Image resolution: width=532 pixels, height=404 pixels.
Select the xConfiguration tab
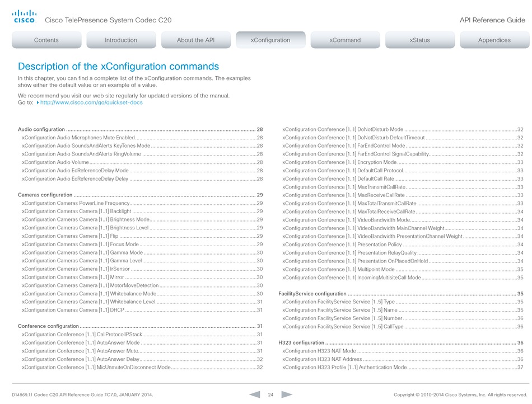270,40
